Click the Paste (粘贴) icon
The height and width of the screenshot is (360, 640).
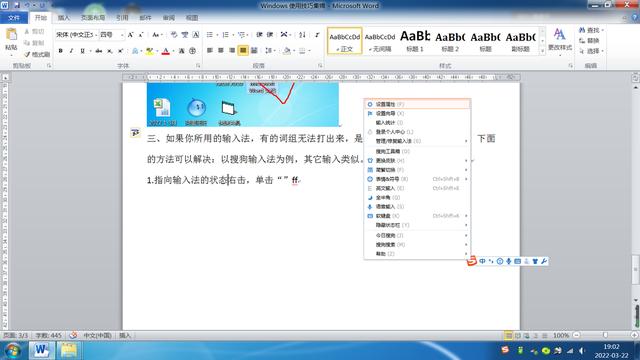pos(11,35)
